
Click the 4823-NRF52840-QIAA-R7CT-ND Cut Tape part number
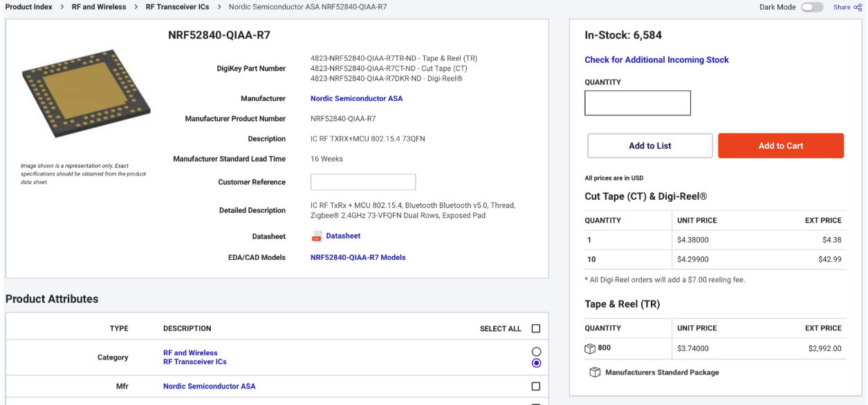pyautogui.click(x=389, y=68)
